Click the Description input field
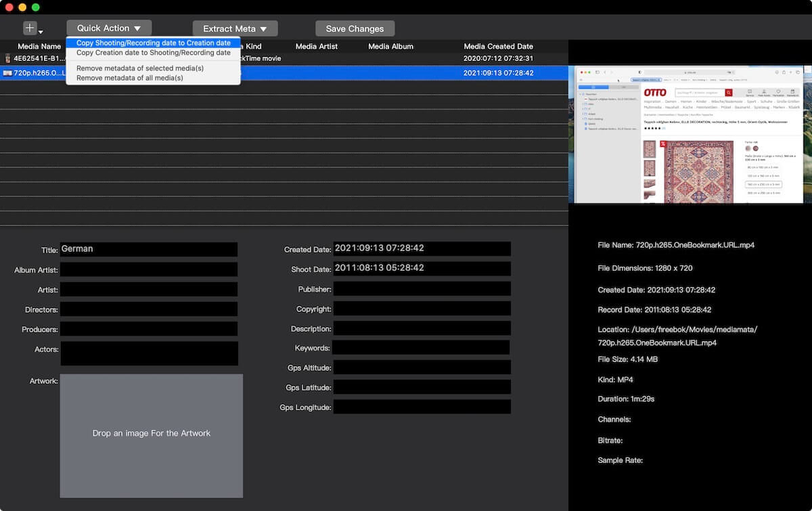Screen dimensions: 812x511 tap(422, 328)
